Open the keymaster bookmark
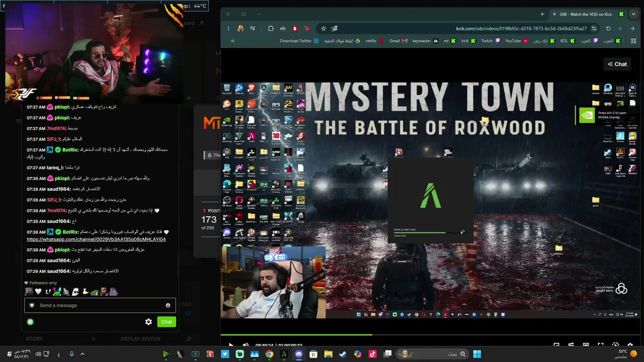Image resolution: width=644 pixels, height=362 pixels. click(x=425, y=41)
